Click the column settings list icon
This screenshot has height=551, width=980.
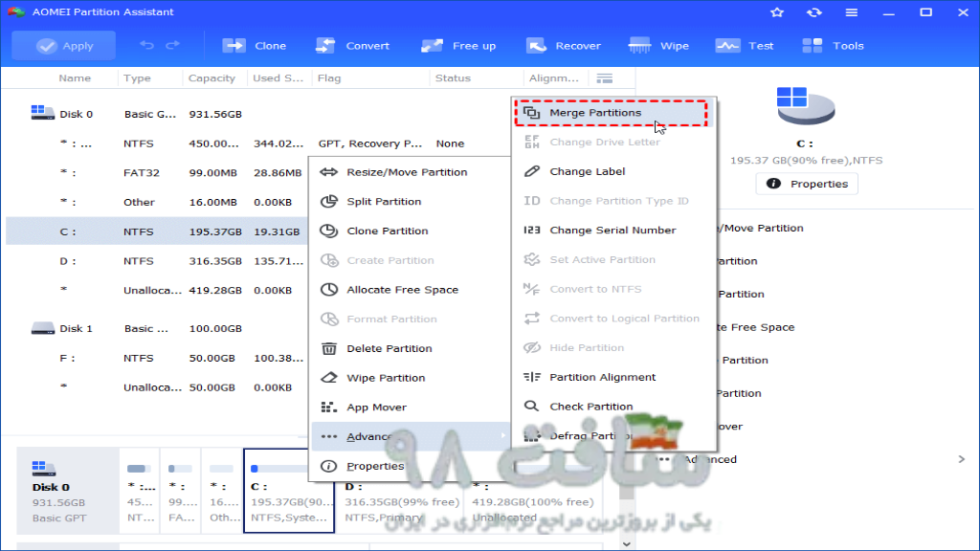(605, 78)
